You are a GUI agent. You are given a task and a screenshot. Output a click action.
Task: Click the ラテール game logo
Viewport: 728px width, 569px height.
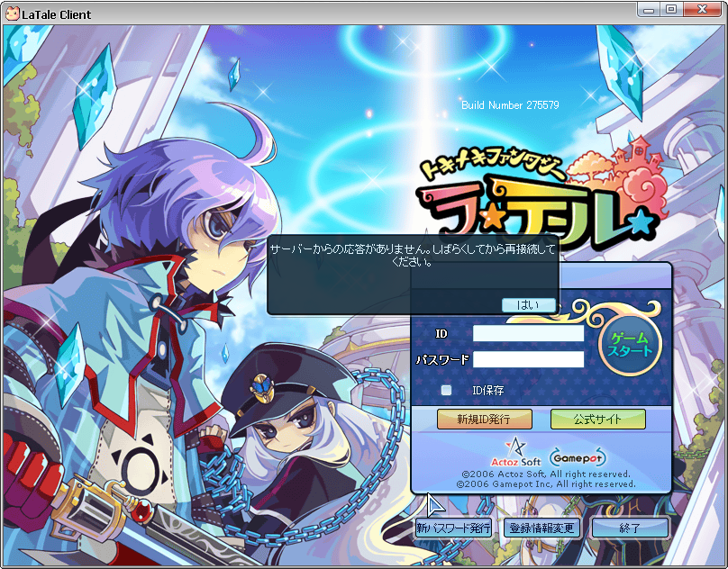541,193
